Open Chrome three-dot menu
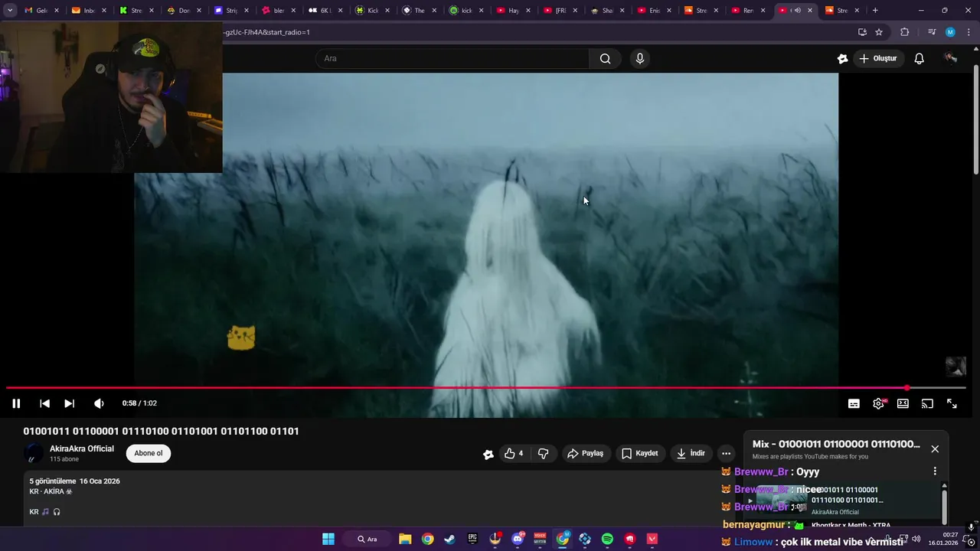Viewport: 980px width, 551px height. click(969, 32)
